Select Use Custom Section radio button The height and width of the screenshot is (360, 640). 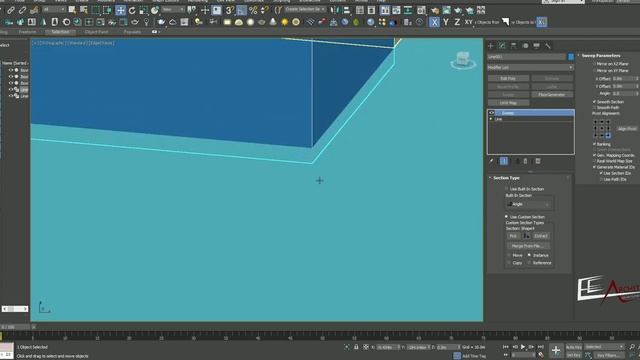tap(507, 217)
